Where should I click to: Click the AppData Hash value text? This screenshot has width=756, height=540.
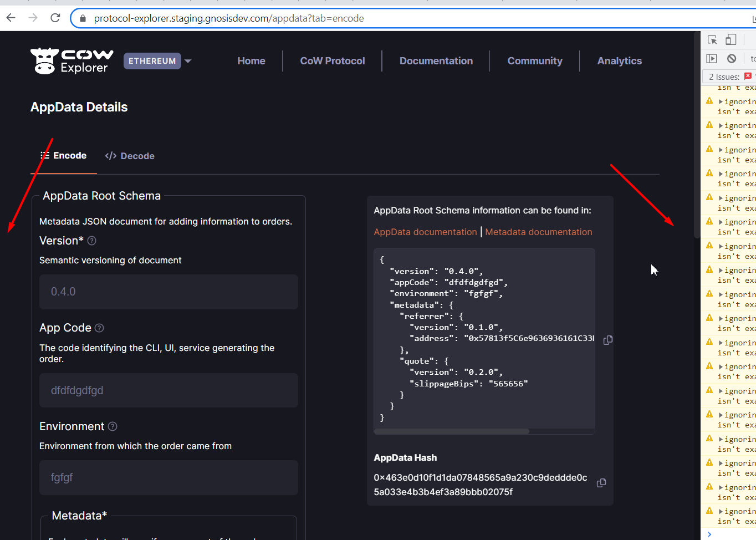[x=480, y=485]
